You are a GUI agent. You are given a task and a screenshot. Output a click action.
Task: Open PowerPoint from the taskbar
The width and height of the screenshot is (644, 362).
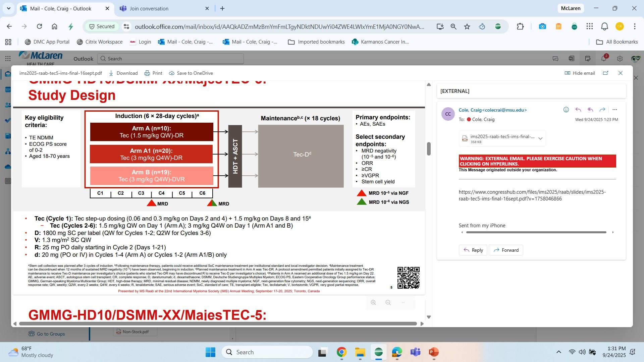pos(434,352)
